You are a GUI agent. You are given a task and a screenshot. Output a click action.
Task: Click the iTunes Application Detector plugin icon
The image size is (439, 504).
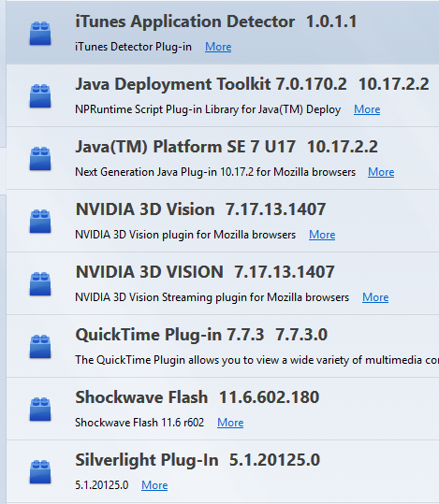click(x=40, y=34)
